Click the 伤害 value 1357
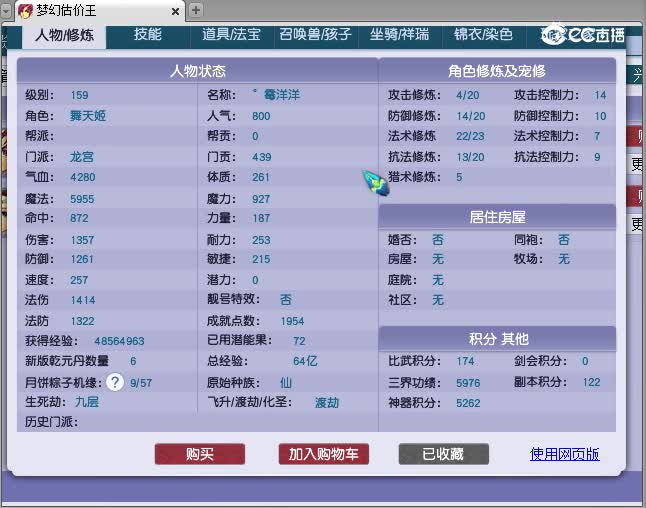646x508 pixels. point(82,240)
